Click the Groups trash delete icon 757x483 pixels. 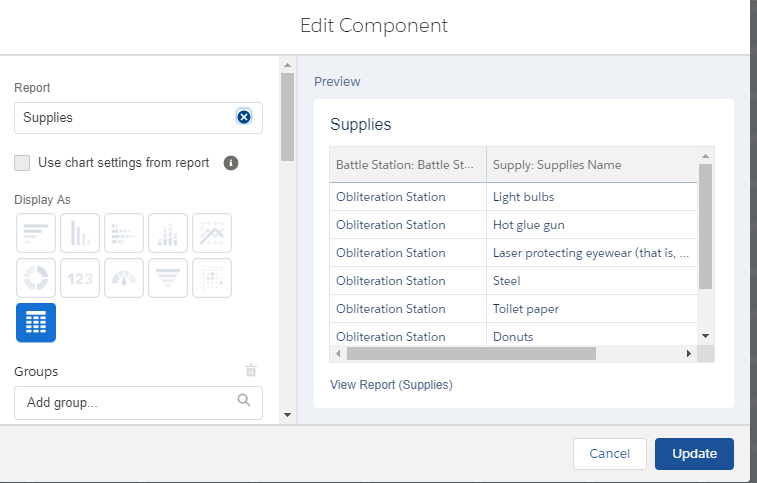(x=251, y=370)
